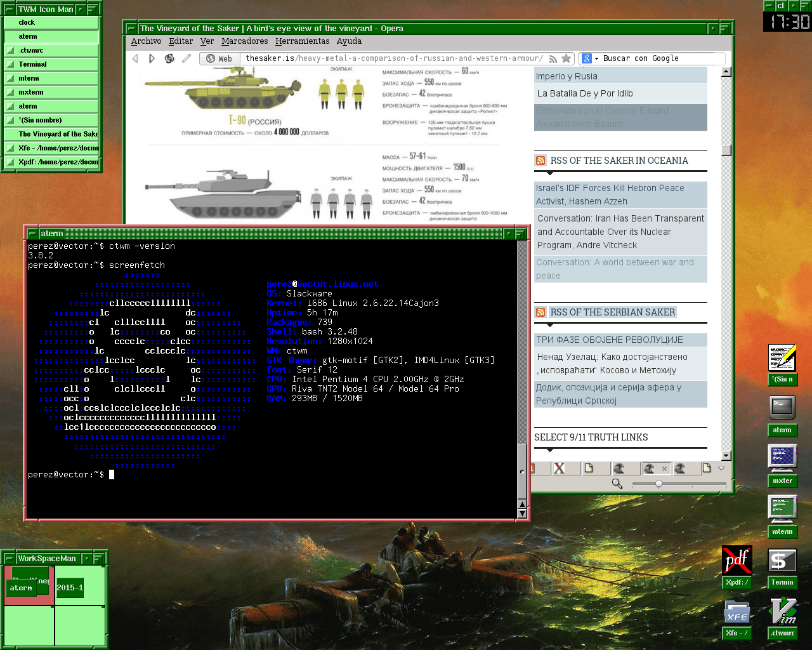
Task: Close the active falcon tab in Opera
Action: pyautogui.click(x=664, y=468)
